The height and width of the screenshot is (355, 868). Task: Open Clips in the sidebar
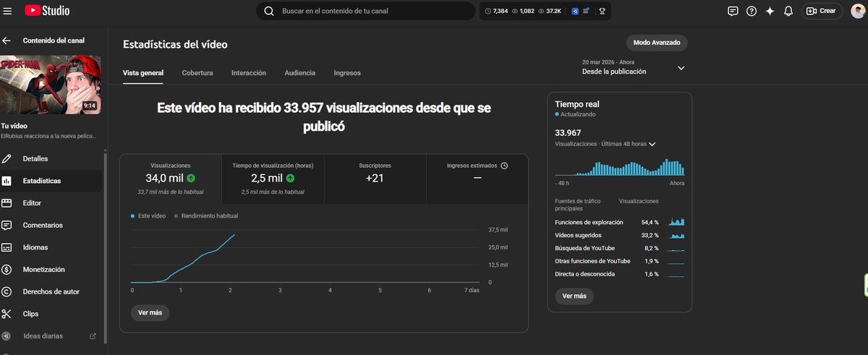51,314
